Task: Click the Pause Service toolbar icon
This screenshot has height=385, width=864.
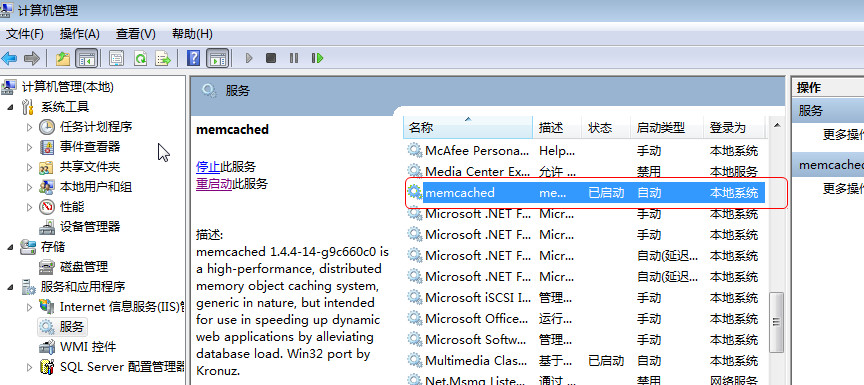Action: point(294,58)
